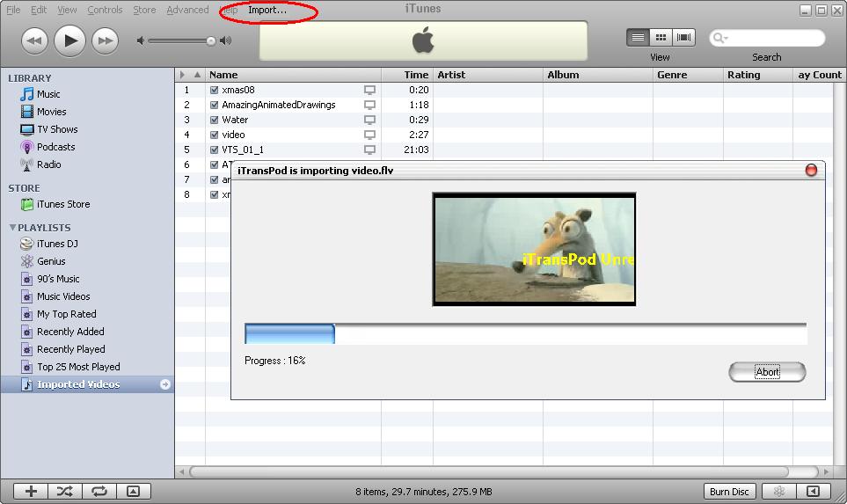Image resolution: width=847 pixels, height=504 pixels.
Task: Sort by the Rating column header
Action: tap(758, 75)
